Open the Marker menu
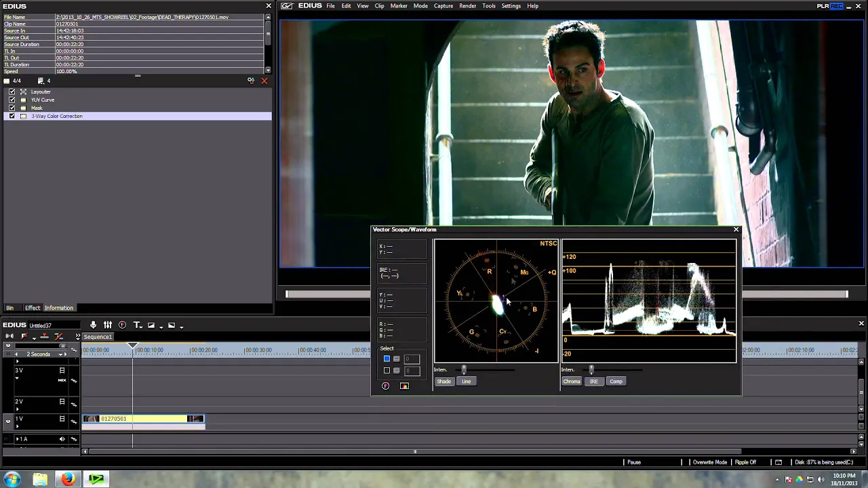868x488 pixels. tap(399, 6)
